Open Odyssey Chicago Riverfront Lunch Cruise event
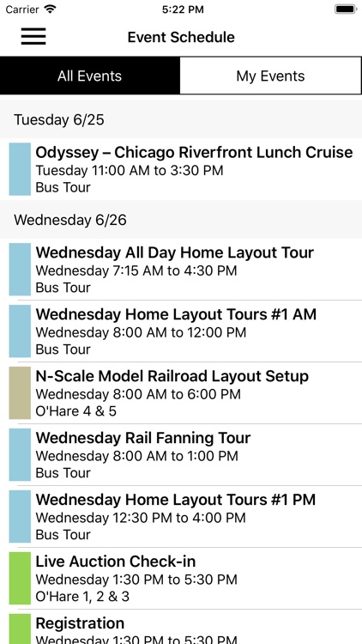 [181, 169]
